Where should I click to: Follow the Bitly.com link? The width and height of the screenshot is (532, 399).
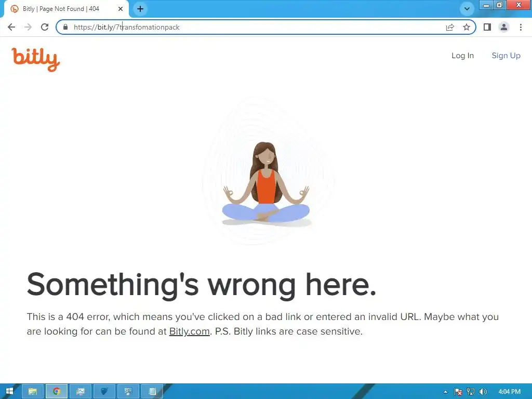(x=189, y=331)
